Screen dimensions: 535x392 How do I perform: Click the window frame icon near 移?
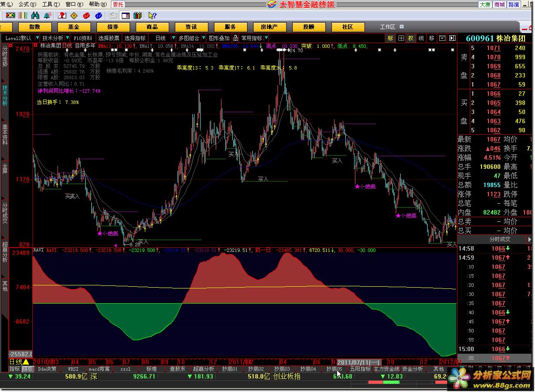point(442,38)
